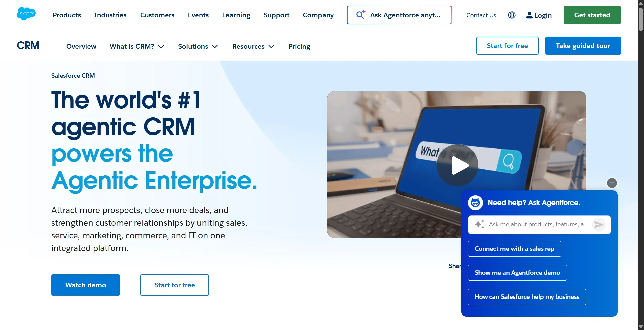Click Start for free in header
644x330 pixels.
[x=507, y=46]
